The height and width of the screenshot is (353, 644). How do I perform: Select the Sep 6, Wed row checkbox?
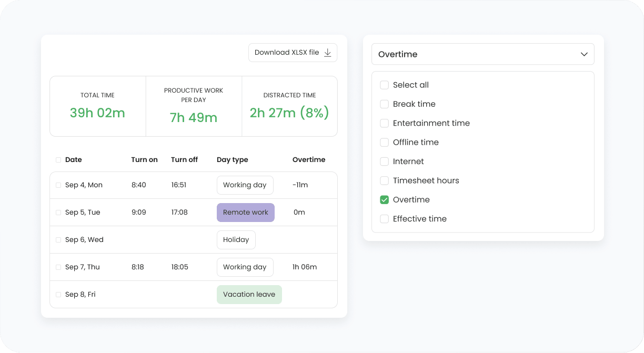[58, 240]
